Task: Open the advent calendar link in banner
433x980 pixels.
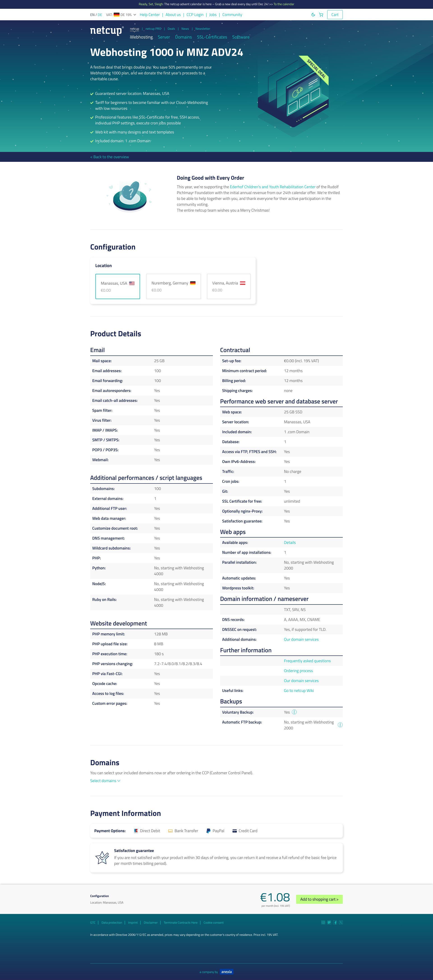Action: 284,4
